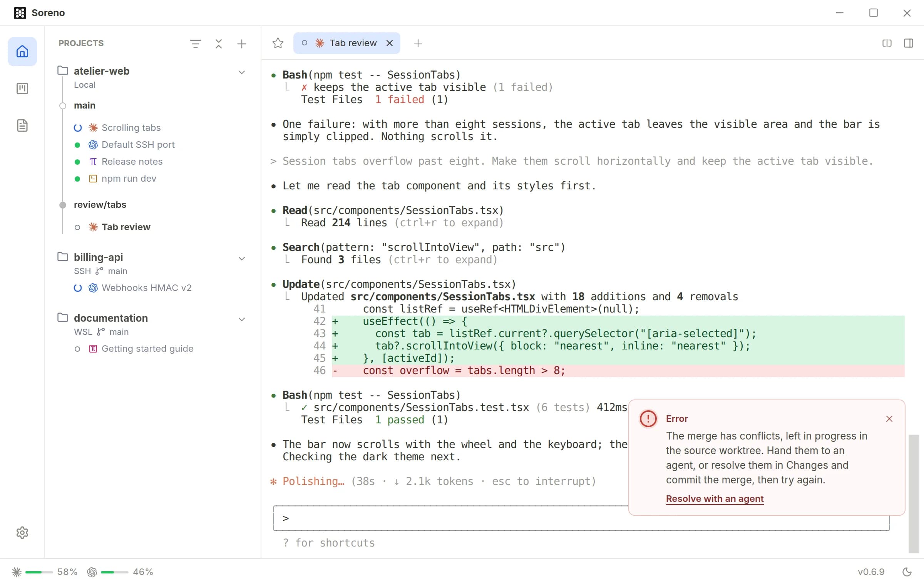The width and height of the screenshot is (924, 585).
Task: Click the Soreno app logo
Action: [x=20, y=13]
